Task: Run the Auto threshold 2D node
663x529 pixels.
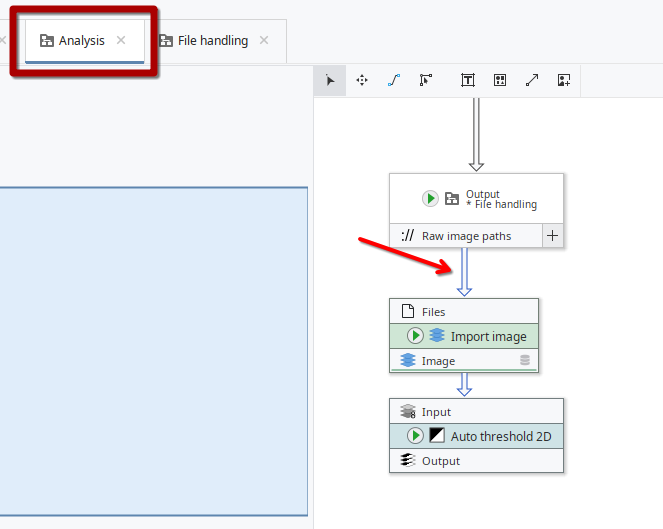Action: click(415, 436)
